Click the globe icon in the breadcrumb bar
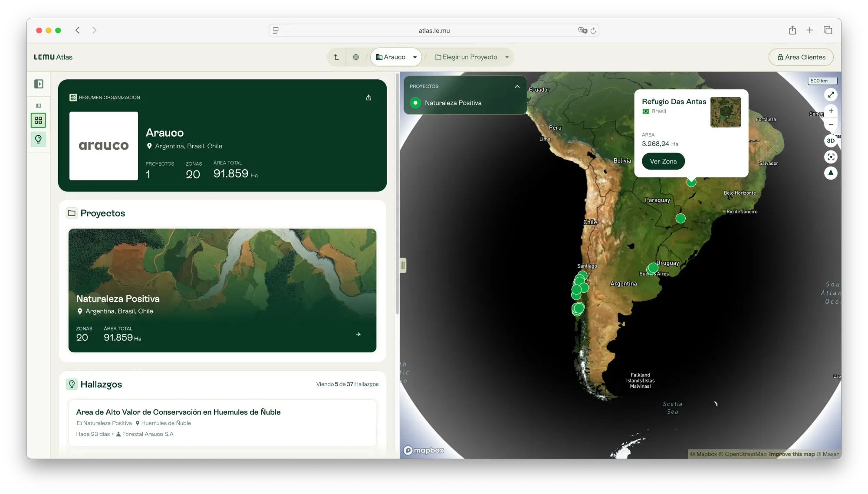Screen dimensions: 868x494 pyautogui.click(x=356, y=57)
